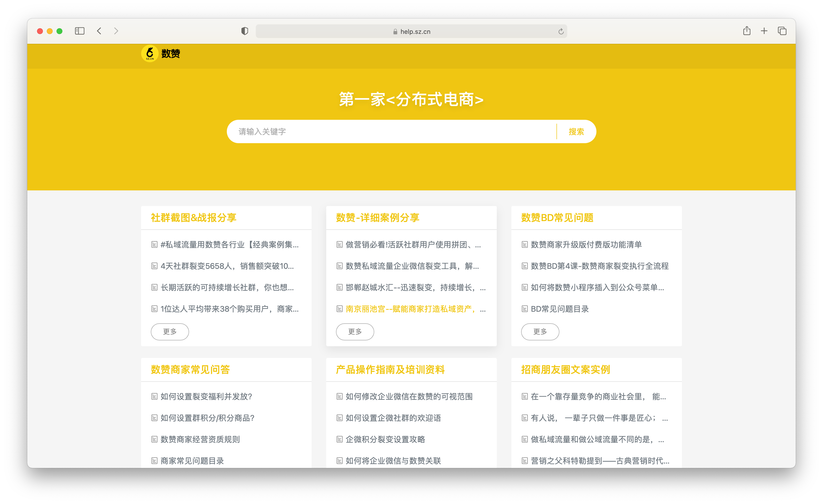Click 更多 under 数赞-详细案例分享
Screen dimensions: 823x504
(x=355, y=331)
